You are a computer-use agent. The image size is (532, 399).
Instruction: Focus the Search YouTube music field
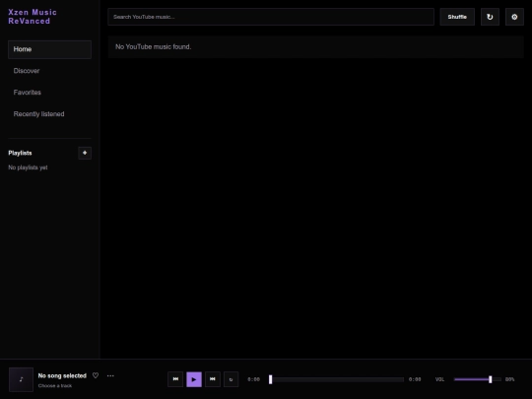coord(271,17)
